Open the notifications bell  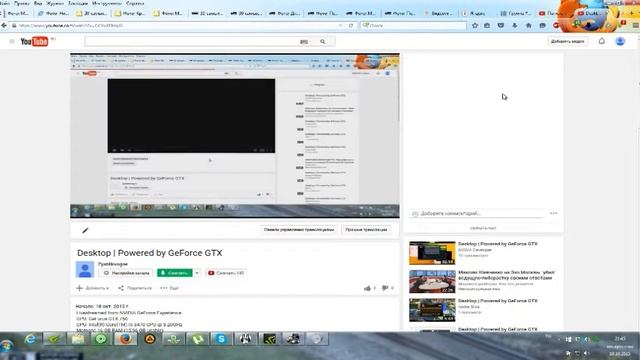(x=602, y=41)
